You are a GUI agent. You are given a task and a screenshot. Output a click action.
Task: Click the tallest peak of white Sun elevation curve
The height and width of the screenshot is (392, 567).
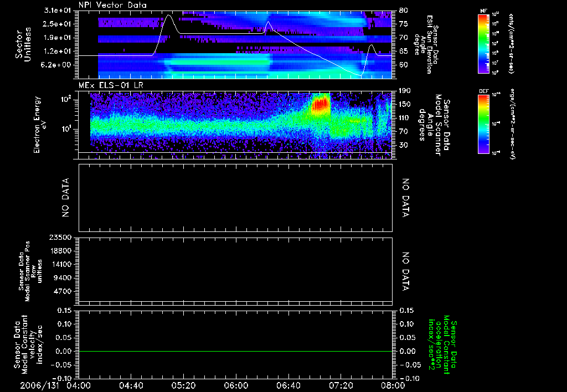(x=168, y=15)
